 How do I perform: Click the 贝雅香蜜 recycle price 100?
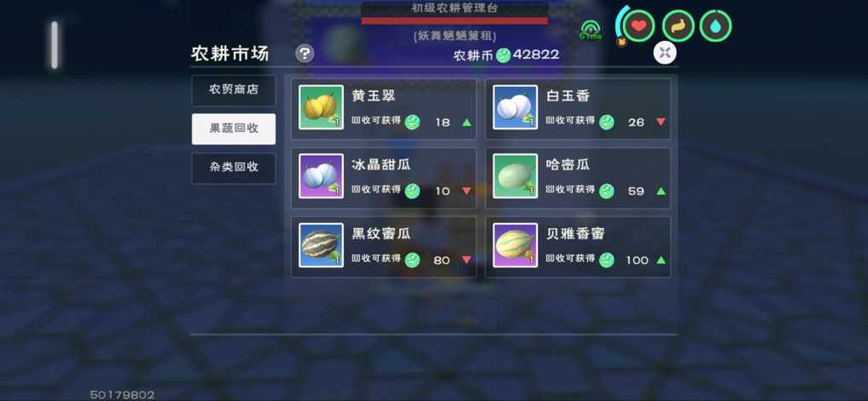(x=637, y=261)
